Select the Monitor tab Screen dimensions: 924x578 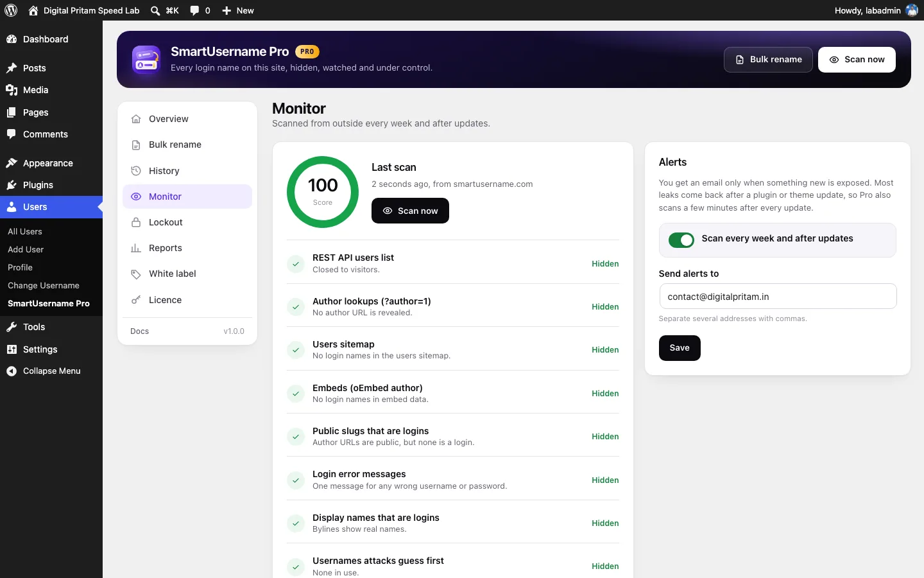pos(187,197)
